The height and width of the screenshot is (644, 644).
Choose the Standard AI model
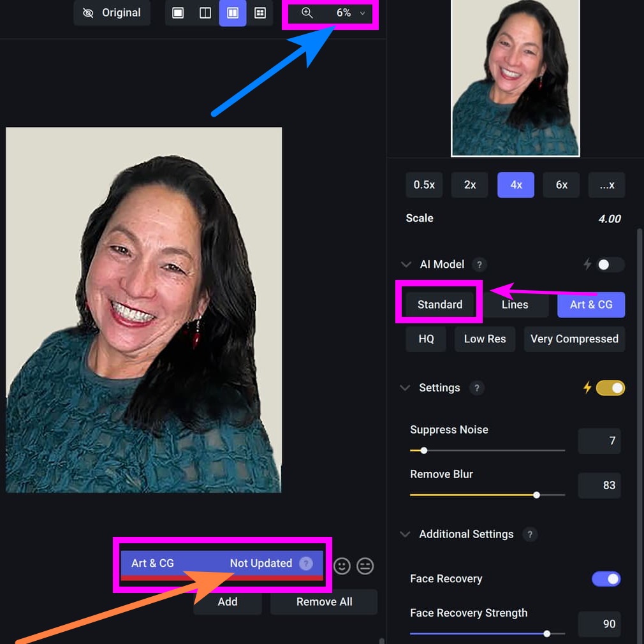tap(439, 305)
